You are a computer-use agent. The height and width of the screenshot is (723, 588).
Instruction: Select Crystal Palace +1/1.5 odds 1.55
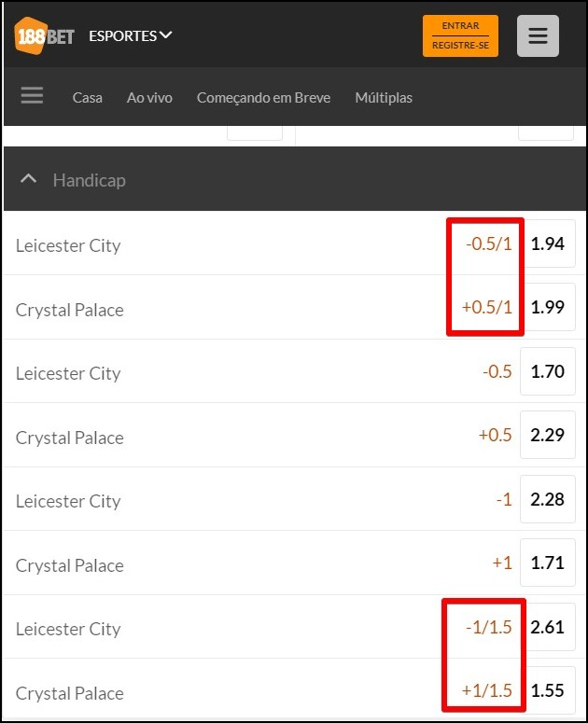point(548,690)
